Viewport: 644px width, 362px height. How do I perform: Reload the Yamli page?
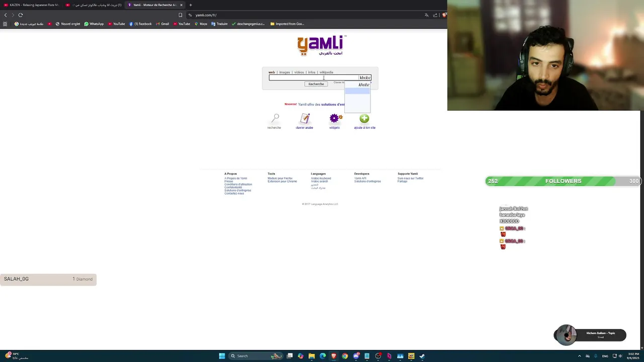pyautogui.click(x=21, y=15)
